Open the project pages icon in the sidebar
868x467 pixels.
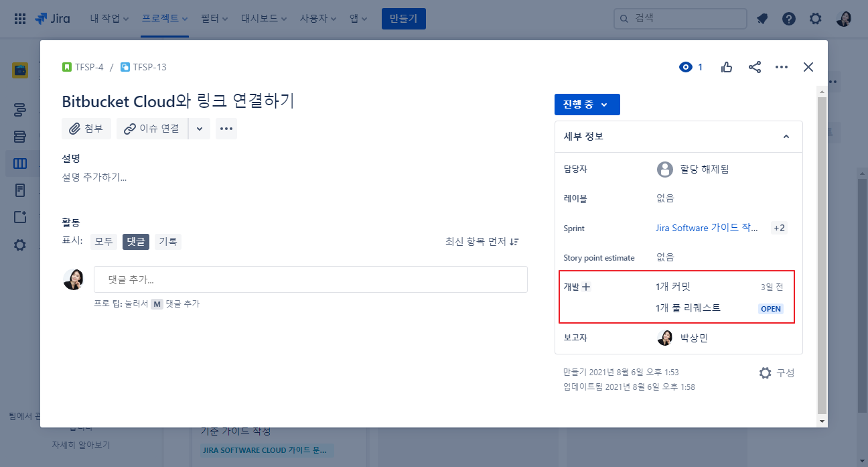coord(20,190)
